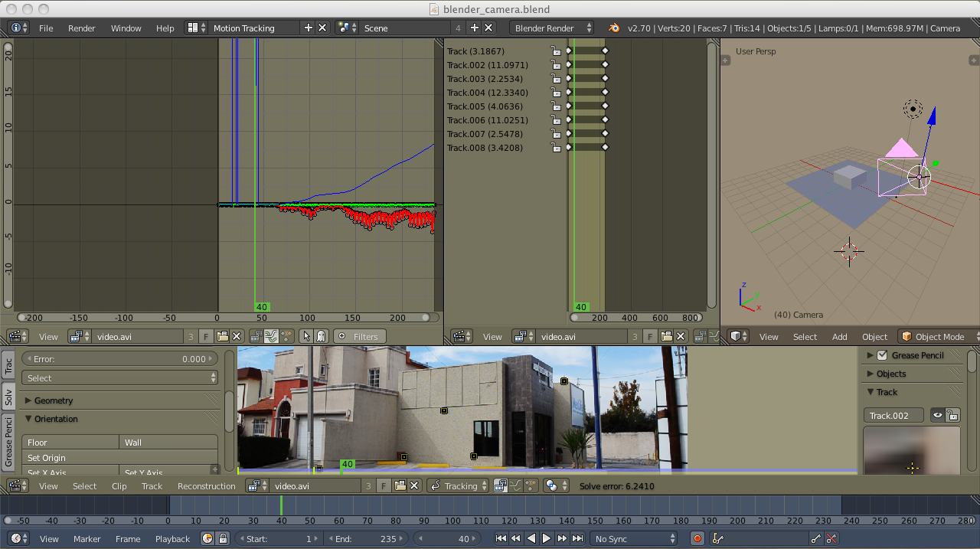The height and width of the screenshot is (549, 980).
Task: Unlink video.avi clip in the bottom clip editor
Action: click(414, 485)
